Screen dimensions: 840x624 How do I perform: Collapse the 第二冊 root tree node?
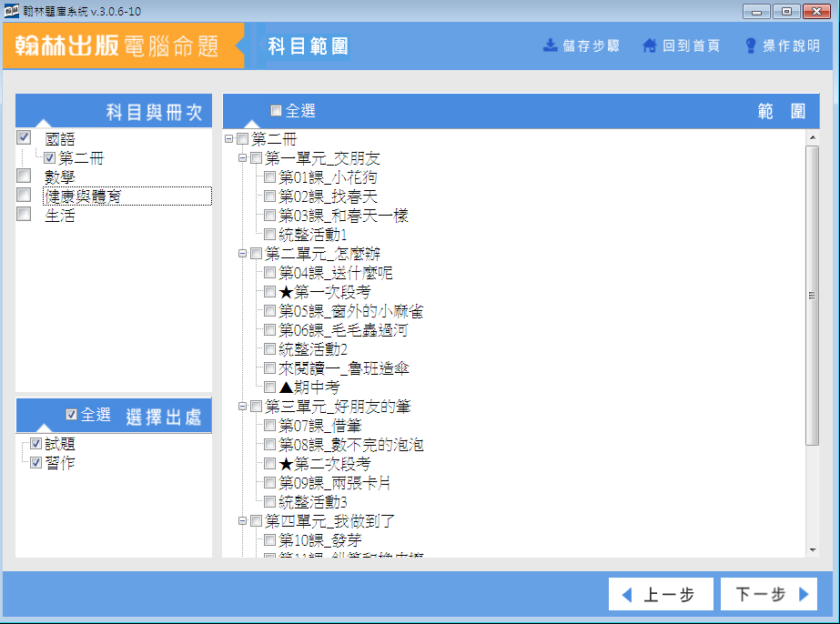tap(229, 139)
